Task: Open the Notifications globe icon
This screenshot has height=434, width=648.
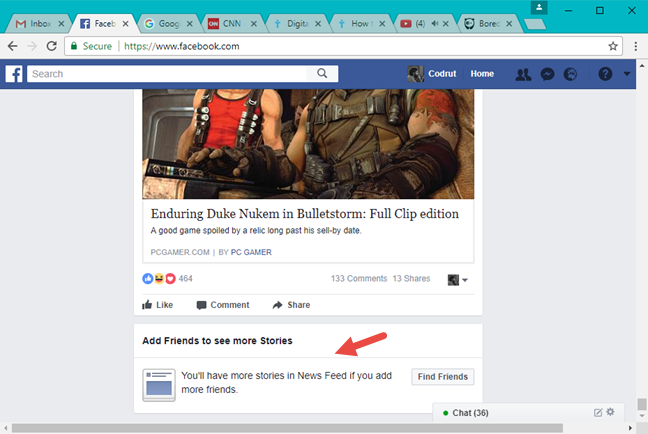Action: point(570,74)
